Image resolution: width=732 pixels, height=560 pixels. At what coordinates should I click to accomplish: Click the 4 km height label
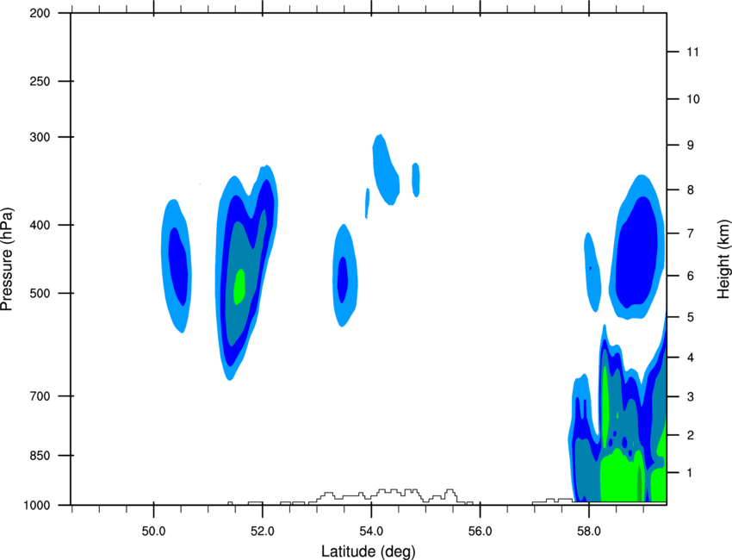click(x=691, y=358)
